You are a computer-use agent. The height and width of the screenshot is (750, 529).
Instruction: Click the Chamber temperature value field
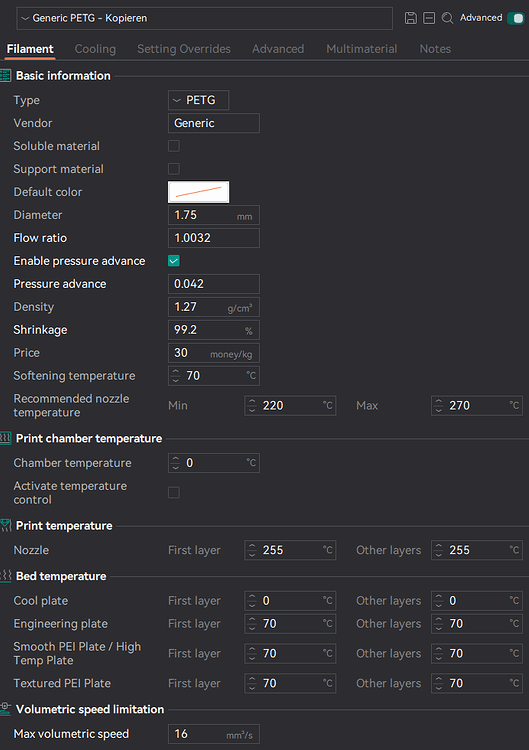click(214, 463)
